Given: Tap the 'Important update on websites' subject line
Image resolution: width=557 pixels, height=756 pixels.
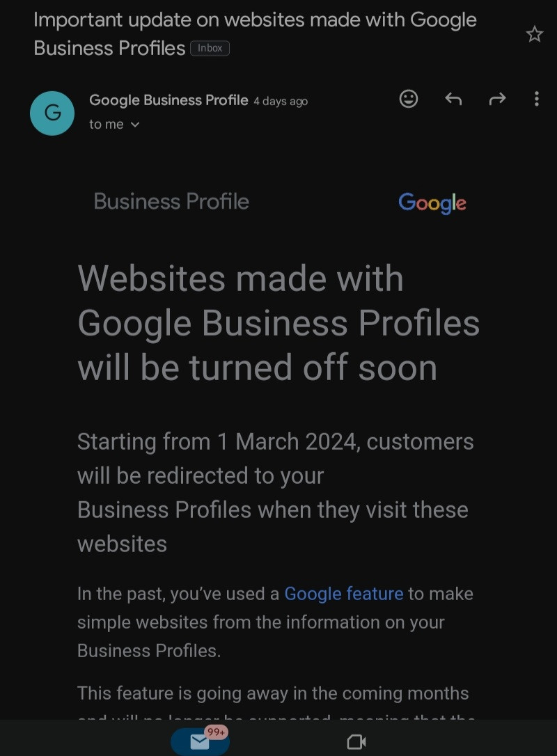Looking at the screenshot, I should 255,20.
